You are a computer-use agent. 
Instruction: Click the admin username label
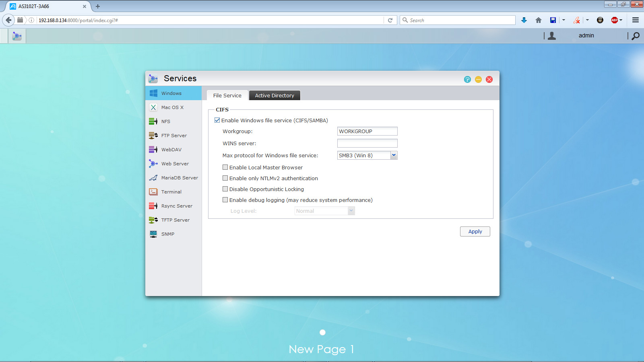(586, 35)
